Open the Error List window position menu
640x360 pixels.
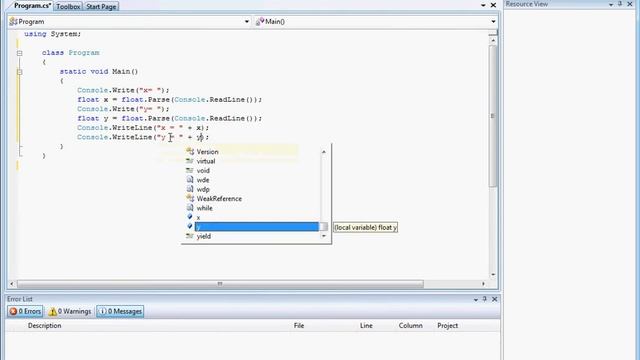pyautogui.click(x=476, y=300)
